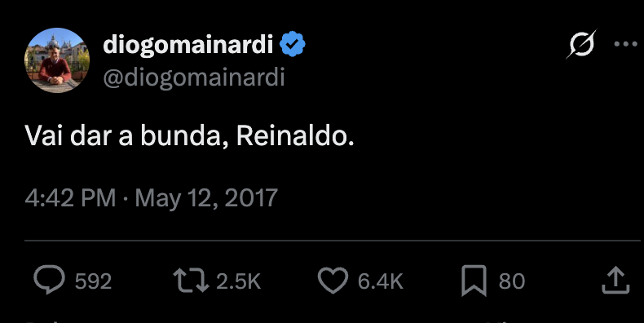Open the diogomainardi display name profile

tap(187, 44)
